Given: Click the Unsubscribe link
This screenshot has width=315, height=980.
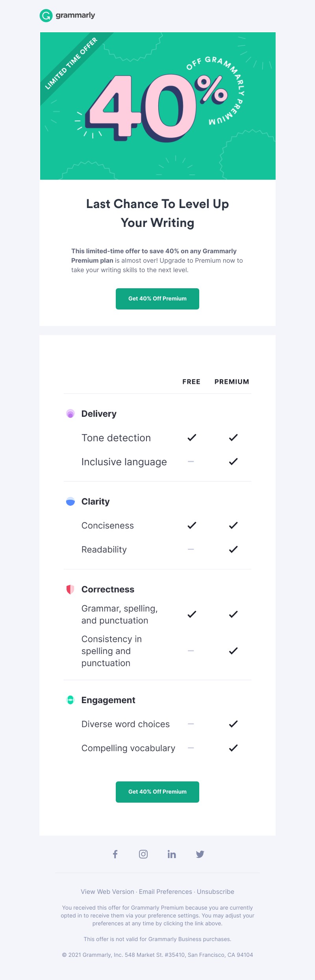Looking at the screenshot, I should [215, 892].
